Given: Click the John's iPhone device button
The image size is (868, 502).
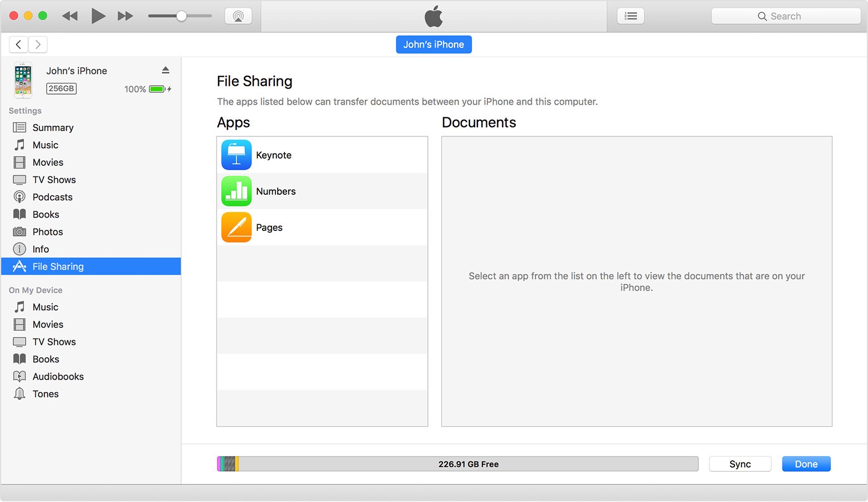Looking at the screenshot, I should point(433,45).
